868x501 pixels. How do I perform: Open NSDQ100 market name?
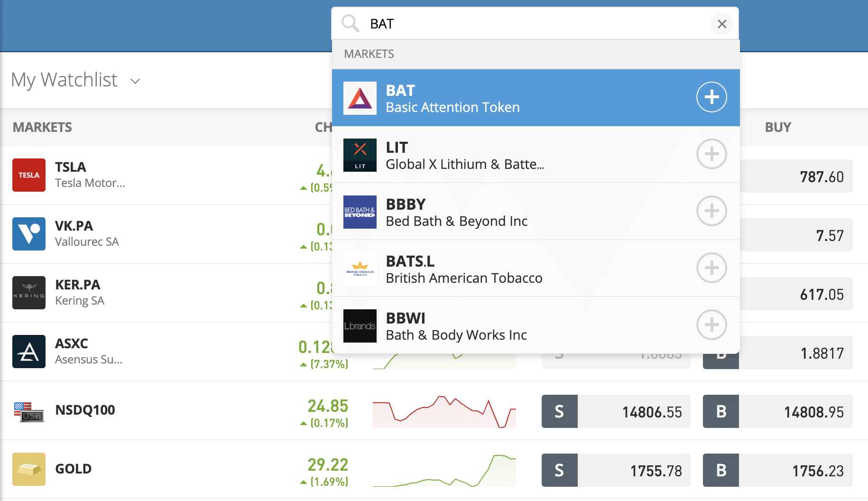(x=85, y=410)
